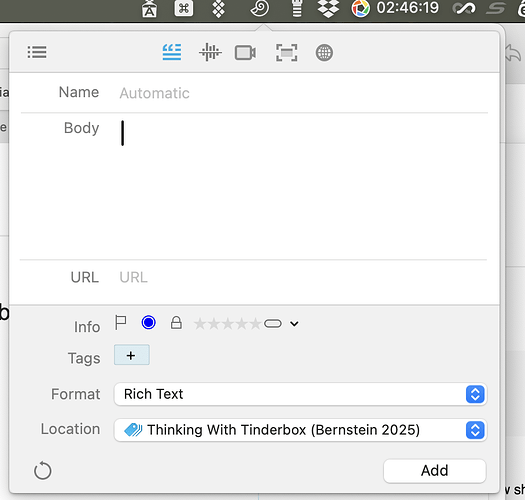Toggle the flag in Info row

121,323
